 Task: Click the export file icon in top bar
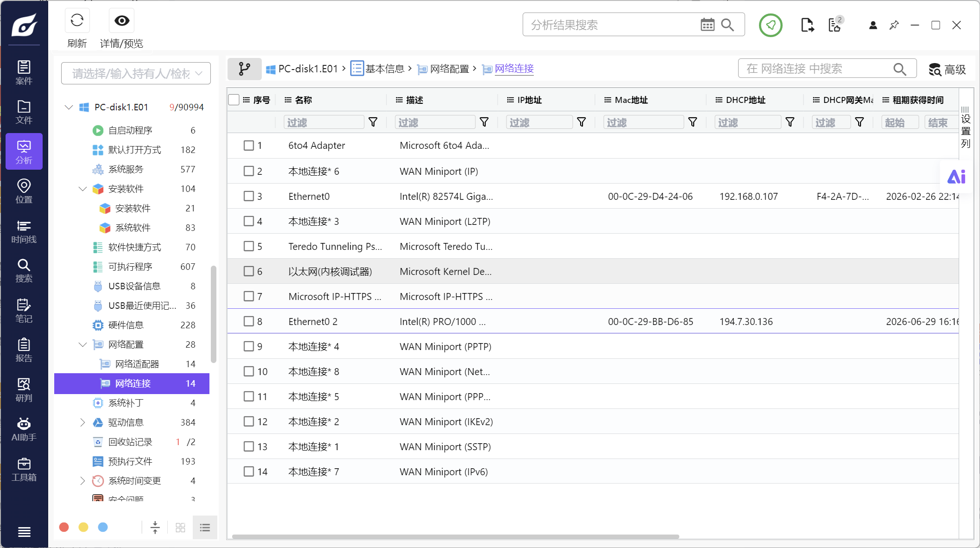pyautogui.click(x=807, y=25)
